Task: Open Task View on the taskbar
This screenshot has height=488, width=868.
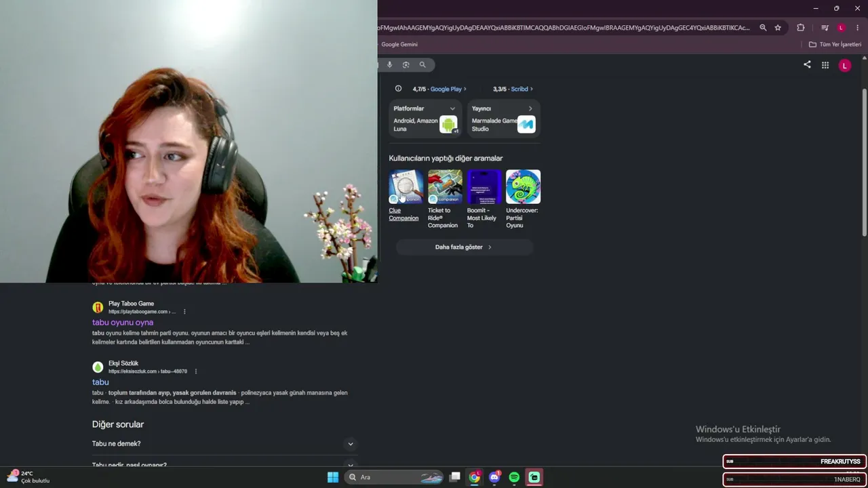Action: (x=455, y=477)
